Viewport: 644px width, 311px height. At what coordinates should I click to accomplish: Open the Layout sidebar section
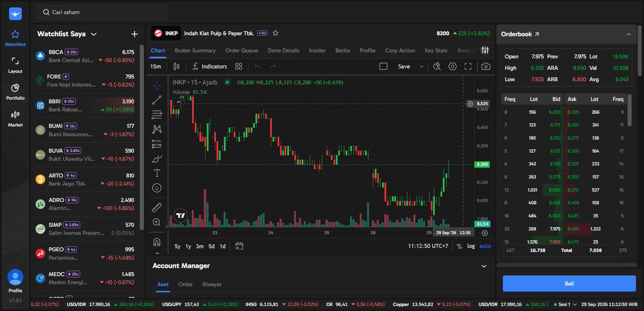click(x=15, y=65)
